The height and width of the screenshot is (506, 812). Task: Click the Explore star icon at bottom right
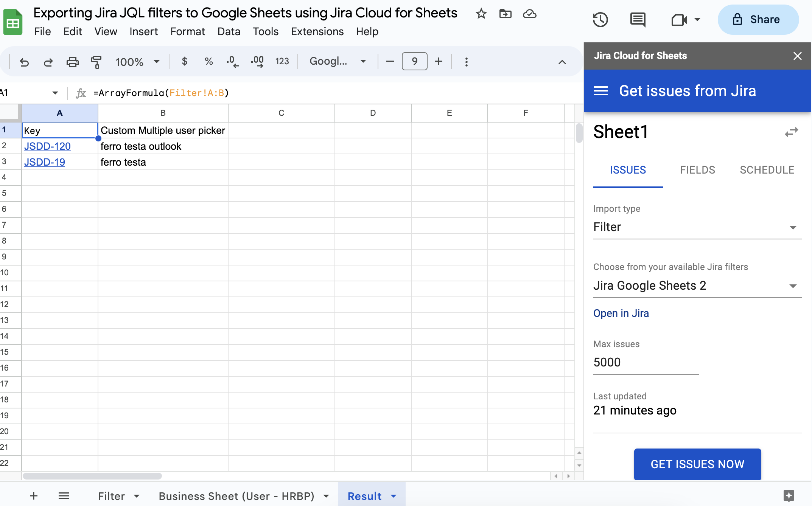789,495
